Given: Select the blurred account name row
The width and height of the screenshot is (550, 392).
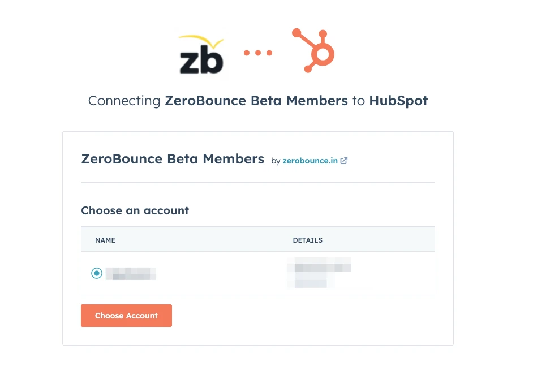Looking at the screenshot, I should (x=131, y=273).
